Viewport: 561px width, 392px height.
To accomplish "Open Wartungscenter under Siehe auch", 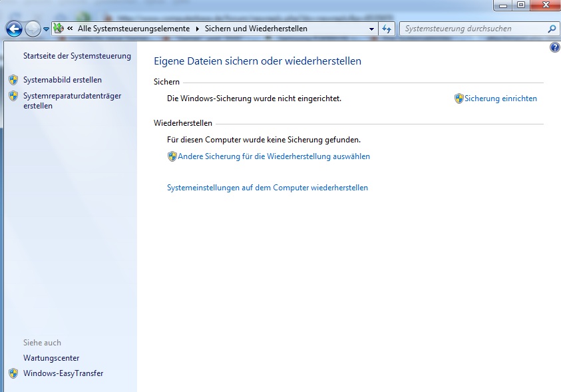I will pyautogui.click(x=51, y=357).
